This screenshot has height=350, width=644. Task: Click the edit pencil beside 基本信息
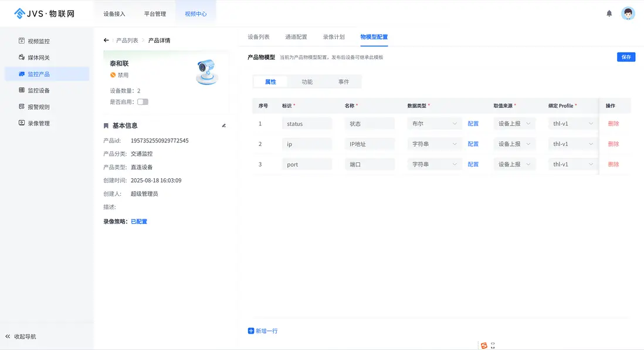pyautogui.click(x=223, y=124)
